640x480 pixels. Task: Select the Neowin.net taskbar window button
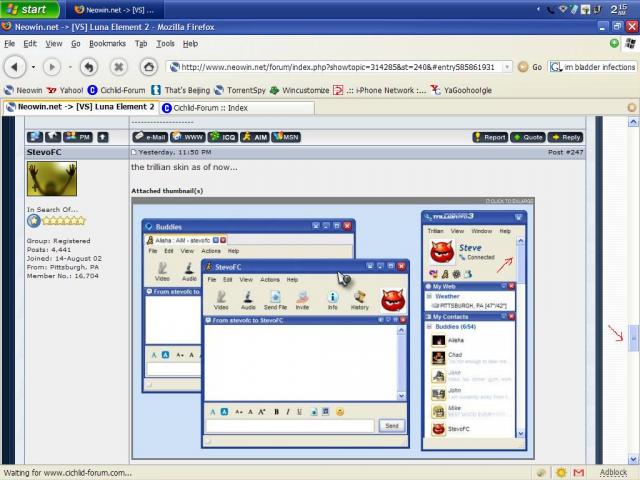(115, 9)
